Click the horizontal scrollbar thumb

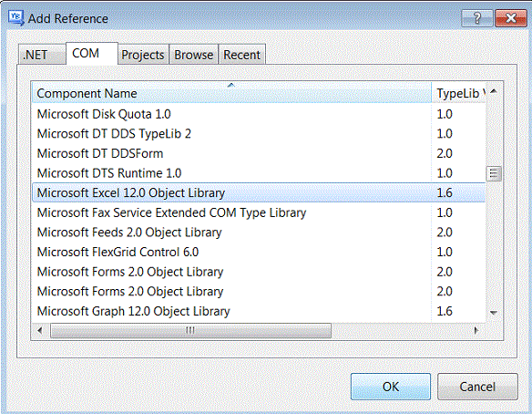coord(190,330)
